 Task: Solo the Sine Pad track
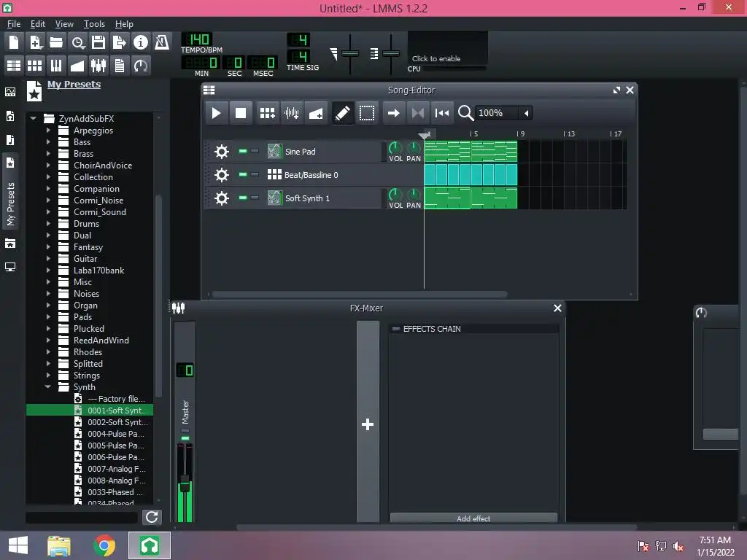(x=255, y=151)
